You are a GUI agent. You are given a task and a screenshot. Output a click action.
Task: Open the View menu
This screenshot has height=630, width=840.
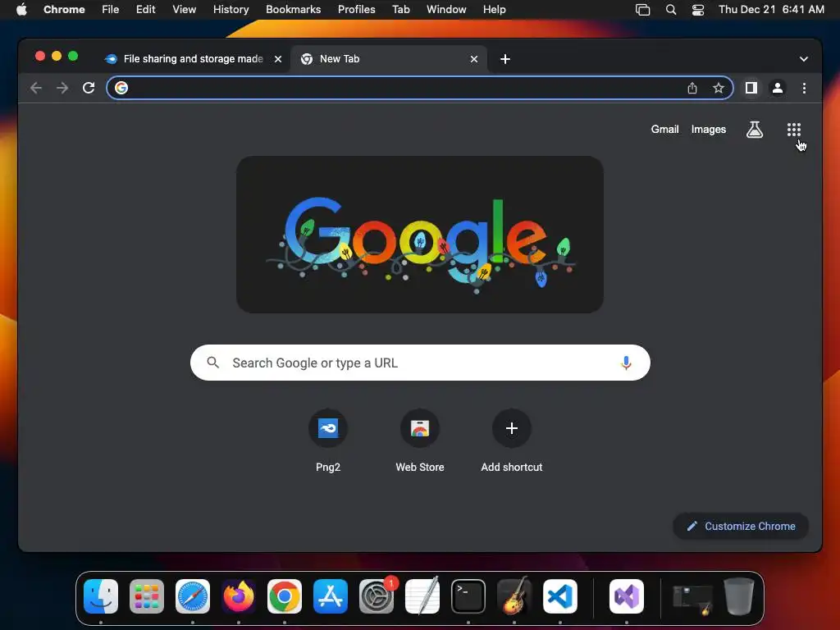184,10
